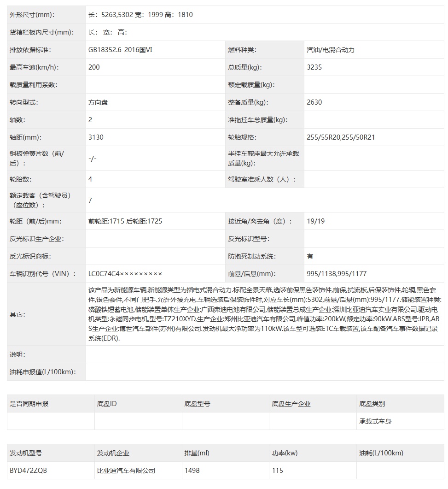
Task: Click the 轴数 value 2
Action: [x=90, y=120]
